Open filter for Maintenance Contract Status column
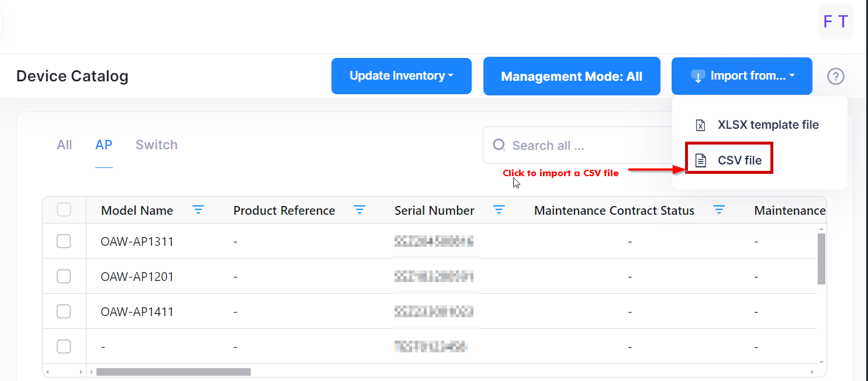 click(x=718, y=210)
